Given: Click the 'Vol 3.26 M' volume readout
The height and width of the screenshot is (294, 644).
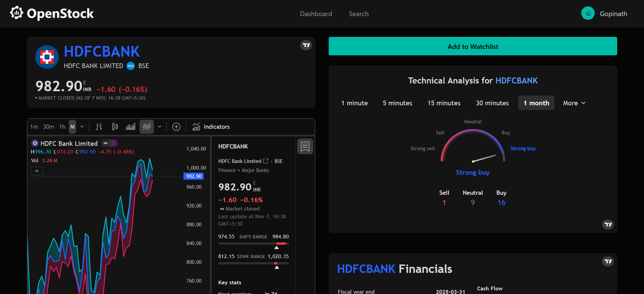Looking at the screenshot, I should 44,161.
